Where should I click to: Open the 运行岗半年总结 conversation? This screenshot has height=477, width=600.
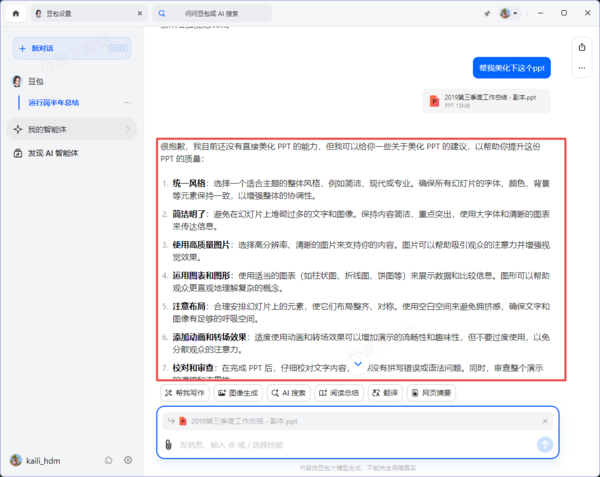pyautogui.click(x=54, y=103)
